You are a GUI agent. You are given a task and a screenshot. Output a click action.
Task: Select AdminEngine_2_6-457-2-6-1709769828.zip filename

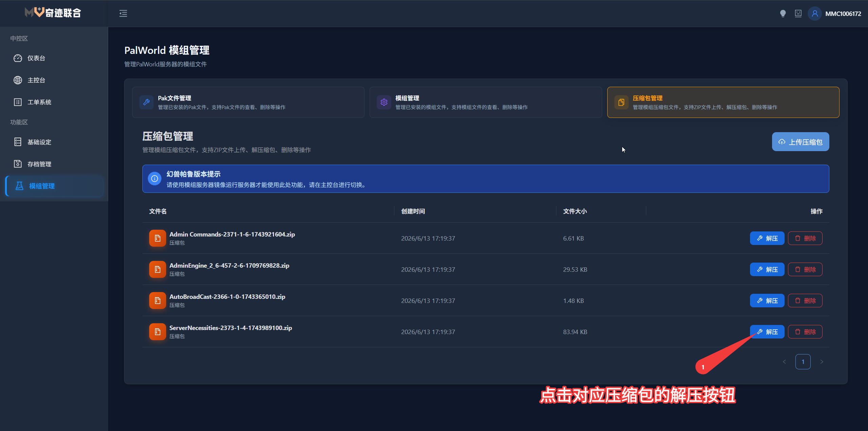click(x=229, y=266)
